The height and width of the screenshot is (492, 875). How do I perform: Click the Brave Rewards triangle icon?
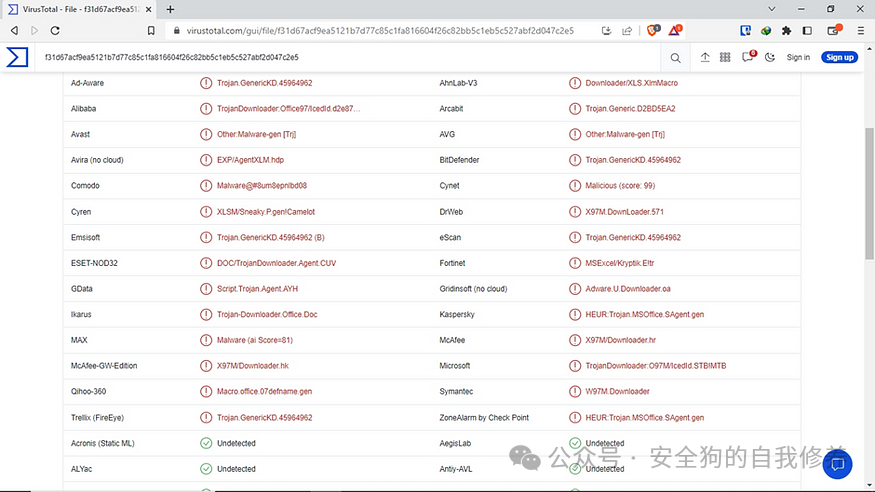pos(674,30)
